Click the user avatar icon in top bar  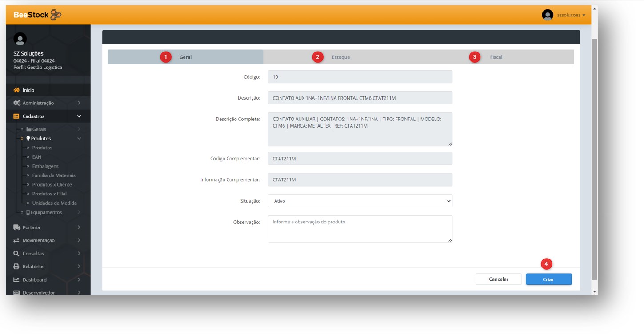pyautogui.click(x=547, y=15)
